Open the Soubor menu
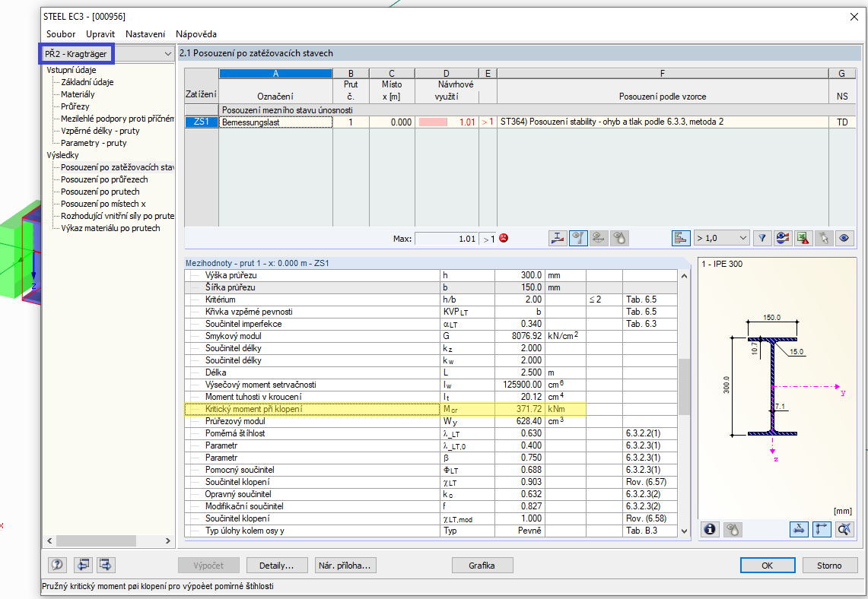 [x=61, y=34]
